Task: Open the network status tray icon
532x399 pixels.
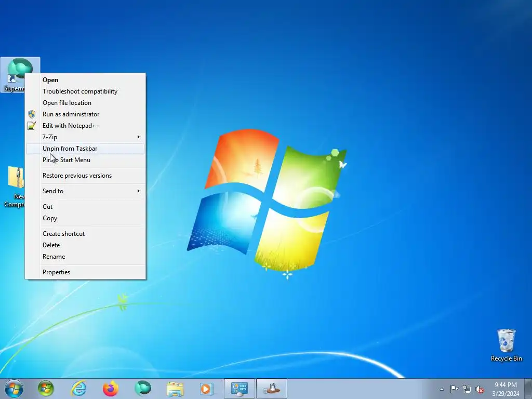Action: [x=467, y=389]
